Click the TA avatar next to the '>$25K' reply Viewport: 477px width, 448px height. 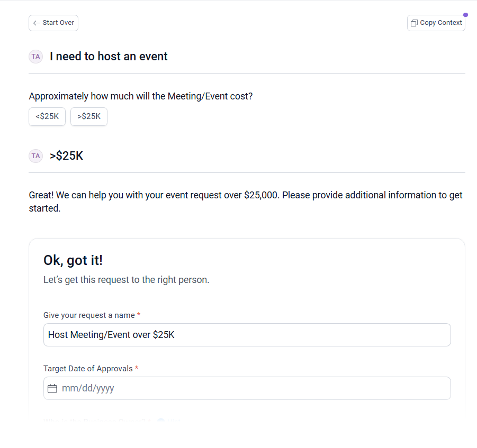(35, 156)
